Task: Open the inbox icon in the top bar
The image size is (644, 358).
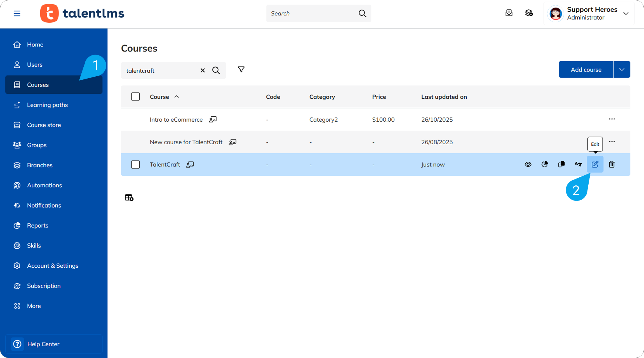Action: point(509,13)
